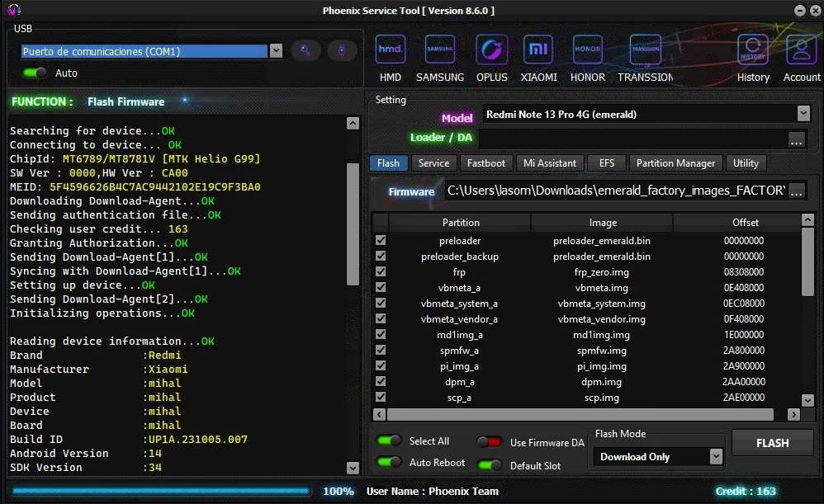This screenshot has width=824, height=504.
Task: Browse for Firmware file
Action: 796,191
